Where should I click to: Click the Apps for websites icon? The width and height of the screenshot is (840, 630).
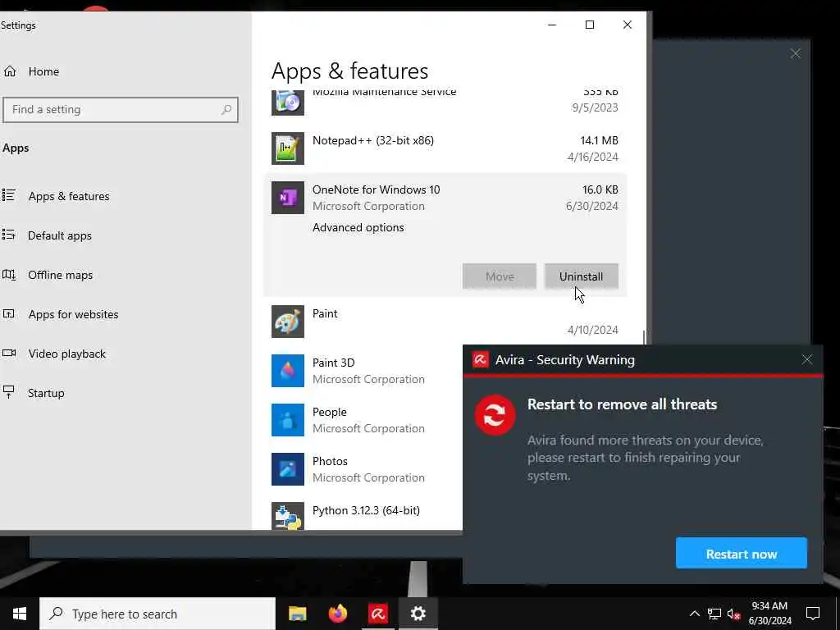pos(8,314)
